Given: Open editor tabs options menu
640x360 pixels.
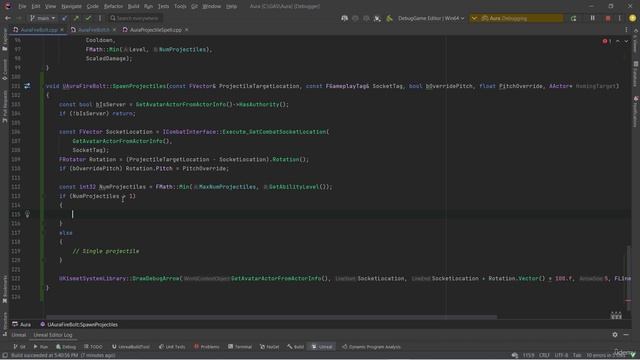Looking at the screenshot, I should [x=627, y=30].
